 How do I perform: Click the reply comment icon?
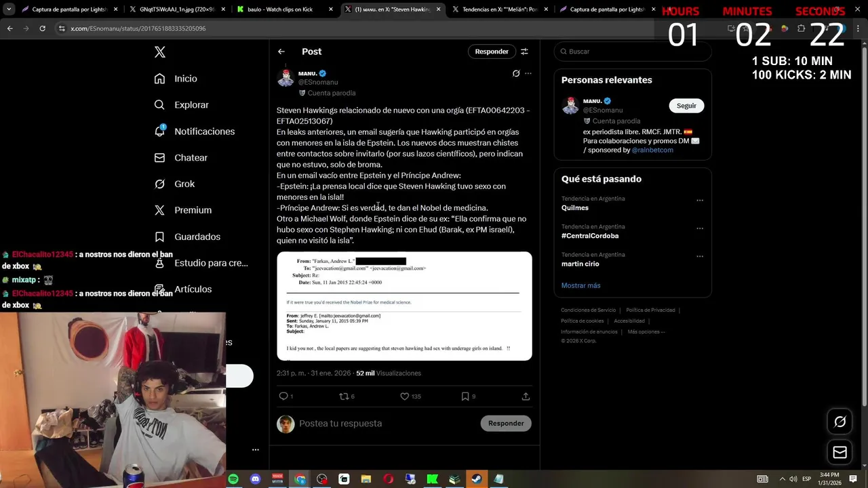coord(283,396)
